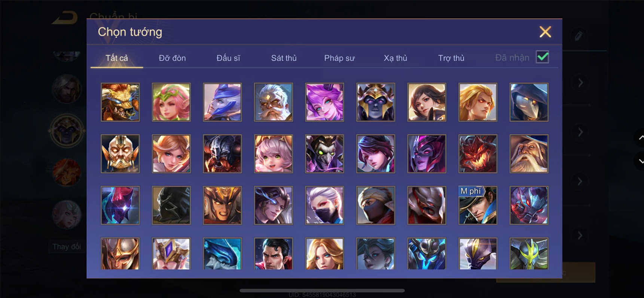
Task: Choose the plague-doctor hooded hero
Action: click(529, 102)
